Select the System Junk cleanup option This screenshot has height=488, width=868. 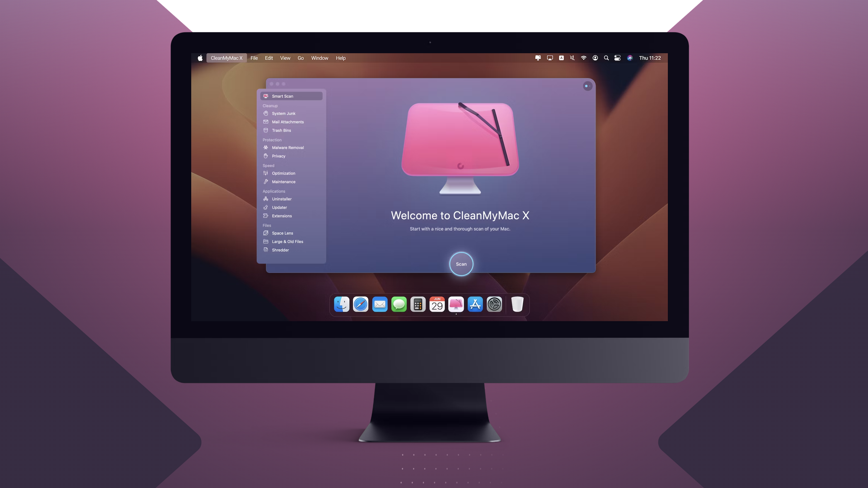284,113
